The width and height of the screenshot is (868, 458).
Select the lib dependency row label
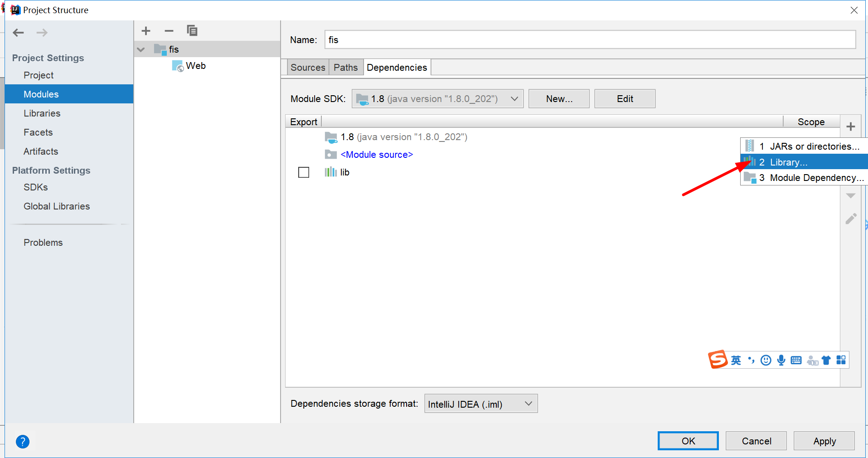coord(345,172)
